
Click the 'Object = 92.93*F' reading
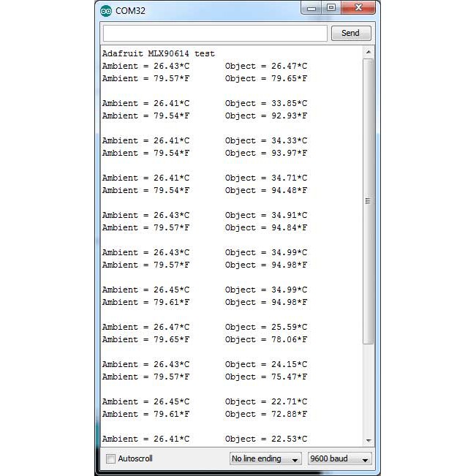(x=266, y=116)
